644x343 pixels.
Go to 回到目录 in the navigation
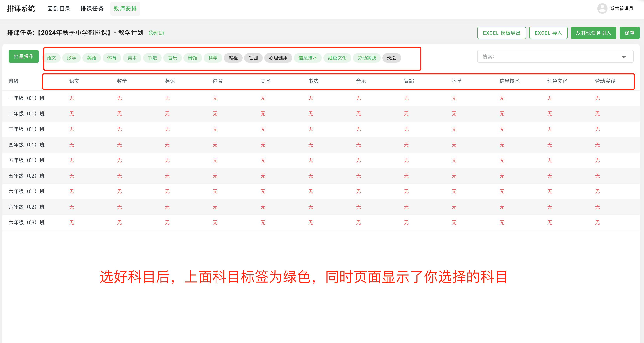[x=59, y=8]
